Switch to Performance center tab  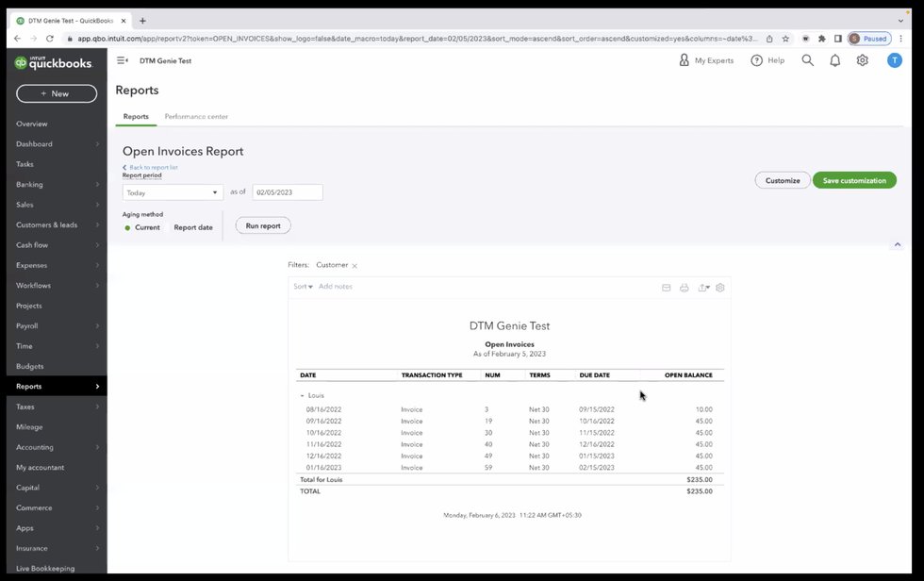pyautogui.click(x=196, y=117)
